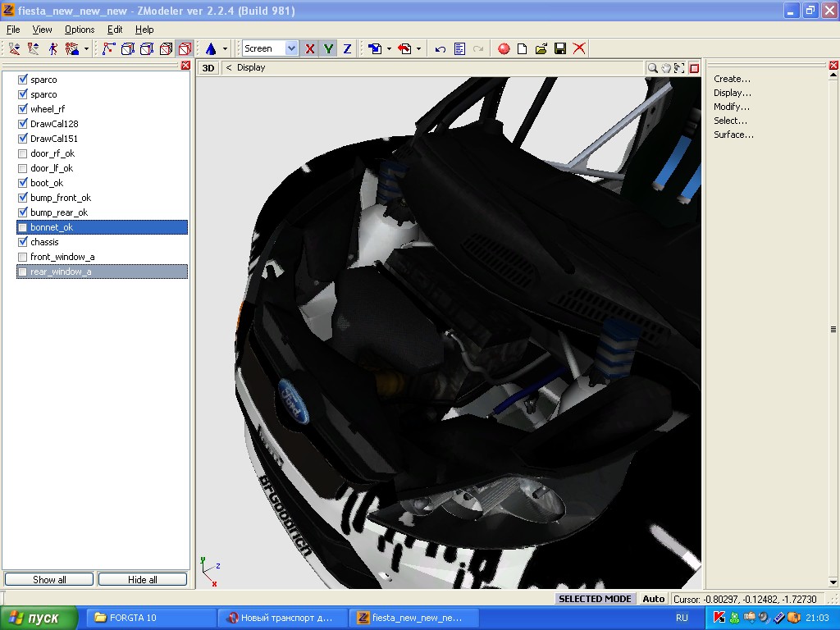Click the Undo arrow icon

click(x=441, y=49)
